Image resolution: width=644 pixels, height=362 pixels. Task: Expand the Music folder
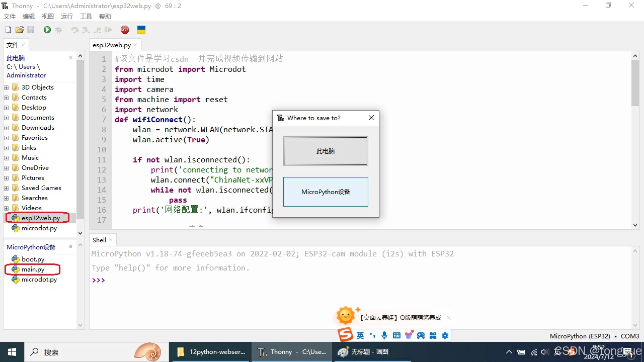pos(7,158)
